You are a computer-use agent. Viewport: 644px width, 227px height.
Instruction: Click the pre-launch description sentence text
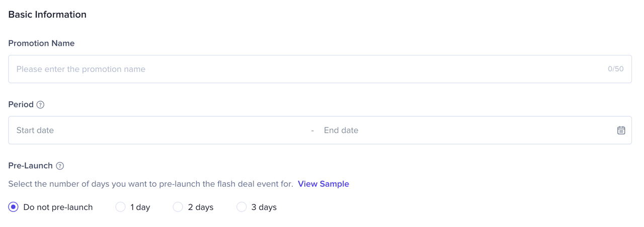point(150,184)
